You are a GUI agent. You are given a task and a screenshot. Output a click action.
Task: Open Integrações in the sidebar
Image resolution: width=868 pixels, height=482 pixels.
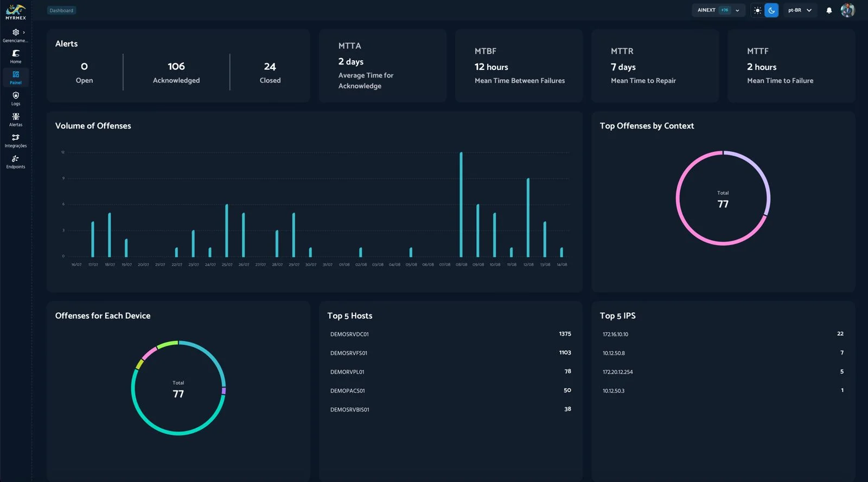16,141
